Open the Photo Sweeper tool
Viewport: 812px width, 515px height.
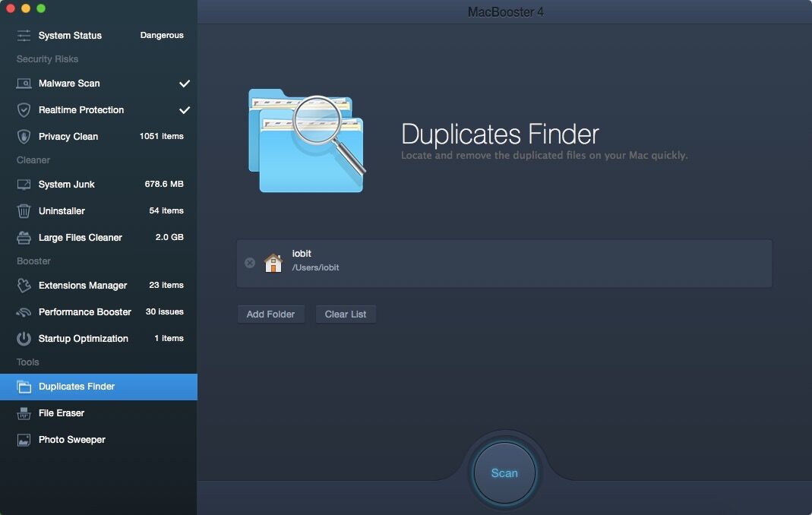pos(99,440)
